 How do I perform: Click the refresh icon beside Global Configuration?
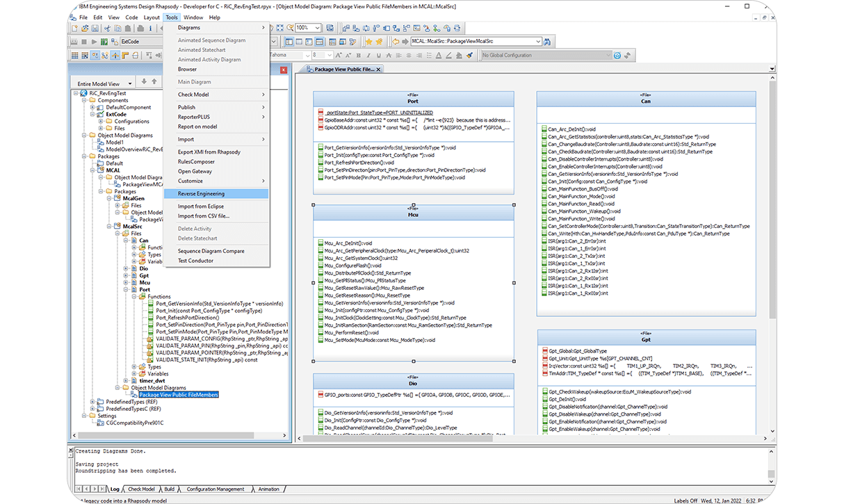[617, 56]
